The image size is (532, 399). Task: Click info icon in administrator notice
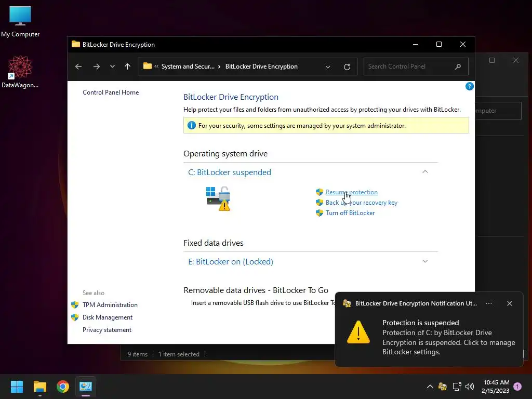pyautogui.click(x=191, y=126)
